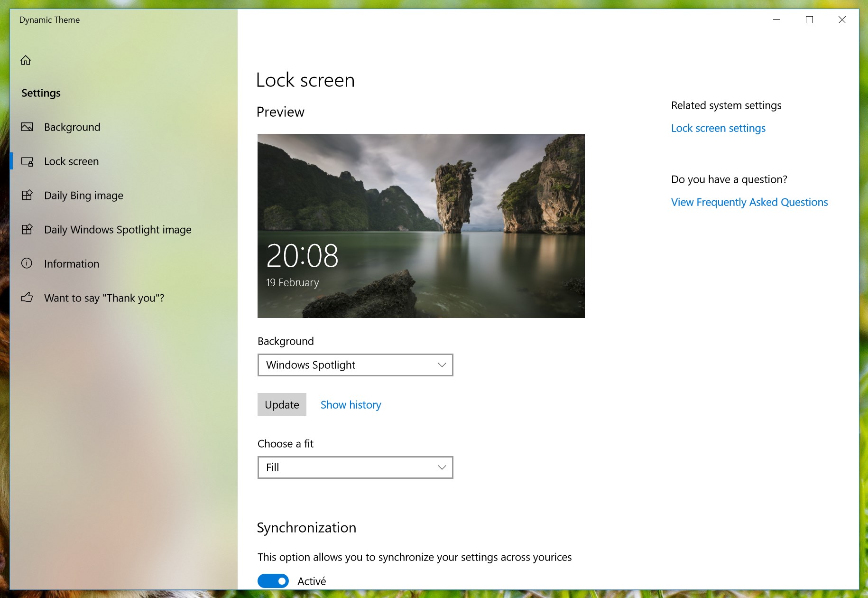The image size is (868, 598).
Task: Select Background in the settings menu
Action: tap(72, 127)
